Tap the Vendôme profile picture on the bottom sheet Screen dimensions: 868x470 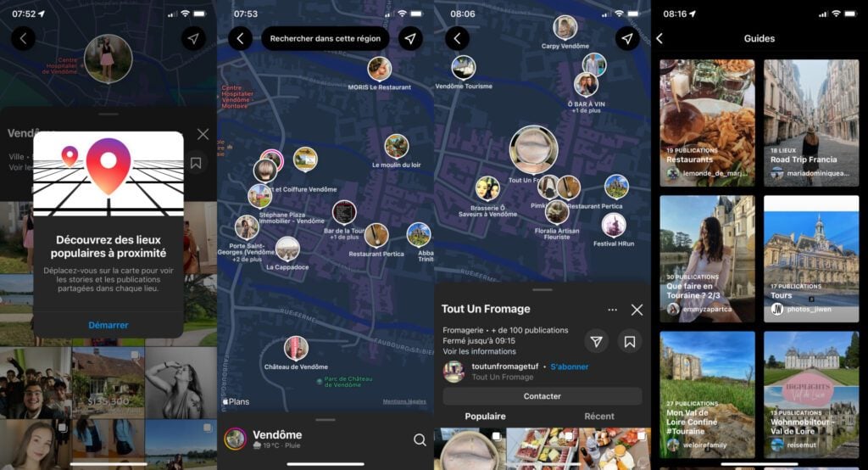pos(236,439)
